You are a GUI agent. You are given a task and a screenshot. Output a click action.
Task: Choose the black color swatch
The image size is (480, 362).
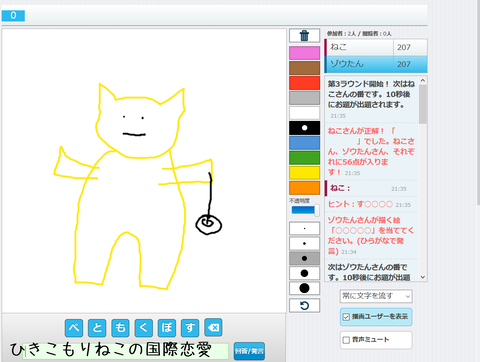(304, 128)
